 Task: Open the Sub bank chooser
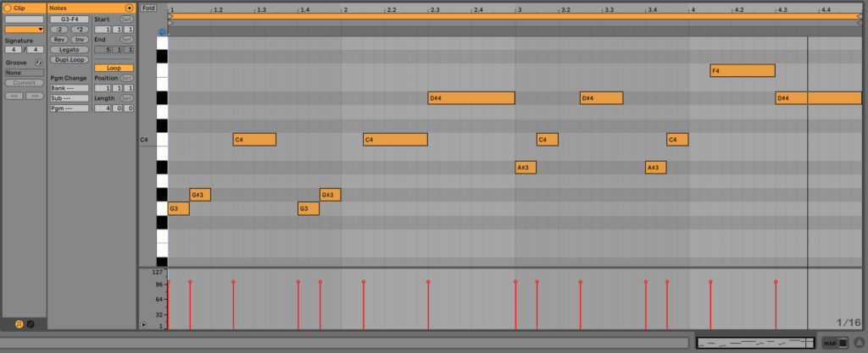click(x=70, y=98)
